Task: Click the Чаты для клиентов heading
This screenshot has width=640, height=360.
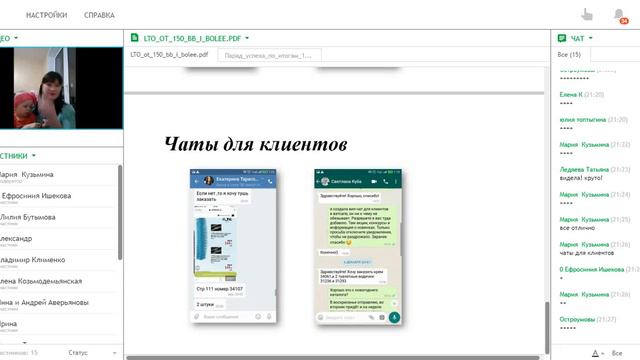Action: pyautogui.click(x=256, y=144)
